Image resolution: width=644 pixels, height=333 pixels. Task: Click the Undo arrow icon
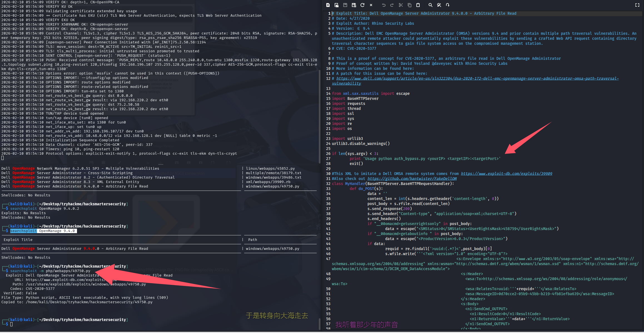[x=384, y=5]
